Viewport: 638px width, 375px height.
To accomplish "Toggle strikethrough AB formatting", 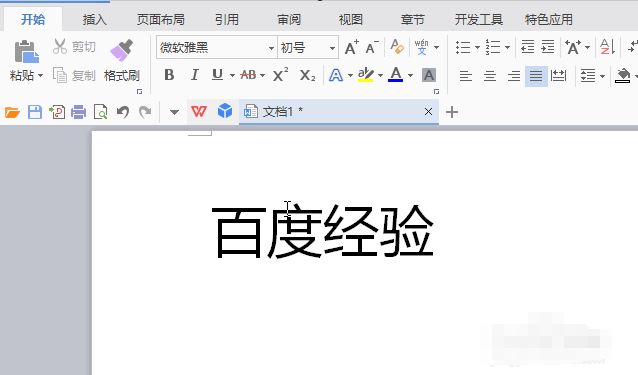I will [x=248, y=75].
